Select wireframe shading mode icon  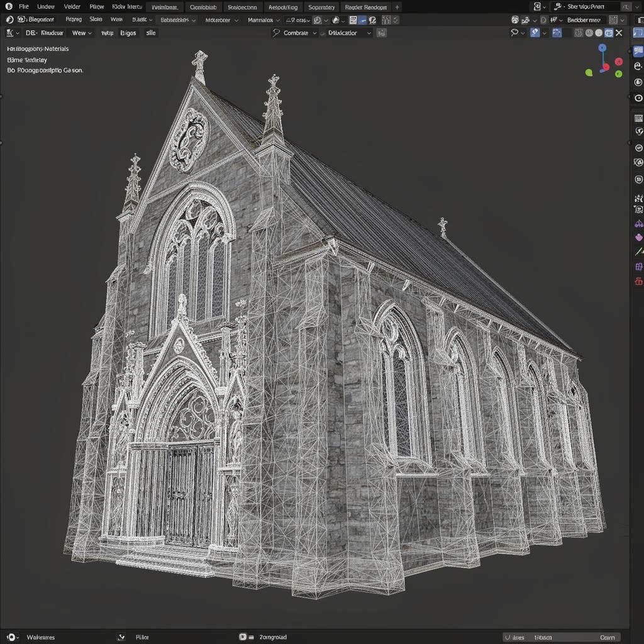pos(579,33)
